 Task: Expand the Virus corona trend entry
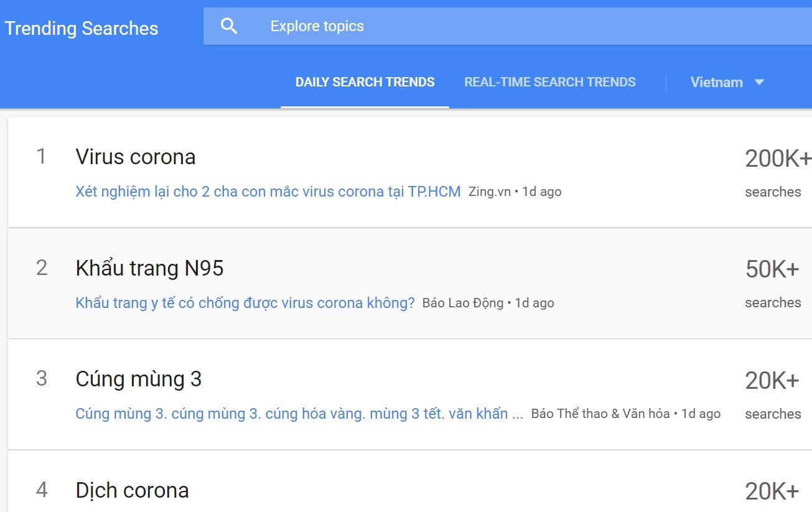coord(134,157)
